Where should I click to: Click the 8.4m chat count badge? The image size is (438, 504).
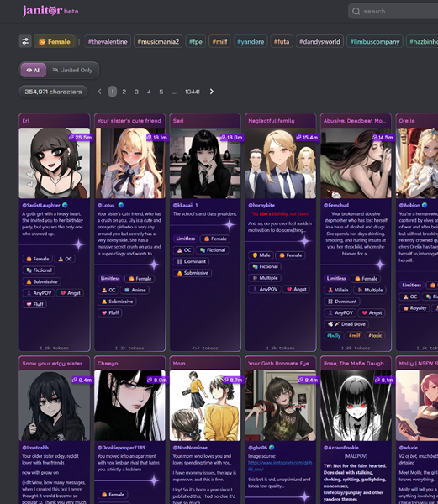(308, 380)
